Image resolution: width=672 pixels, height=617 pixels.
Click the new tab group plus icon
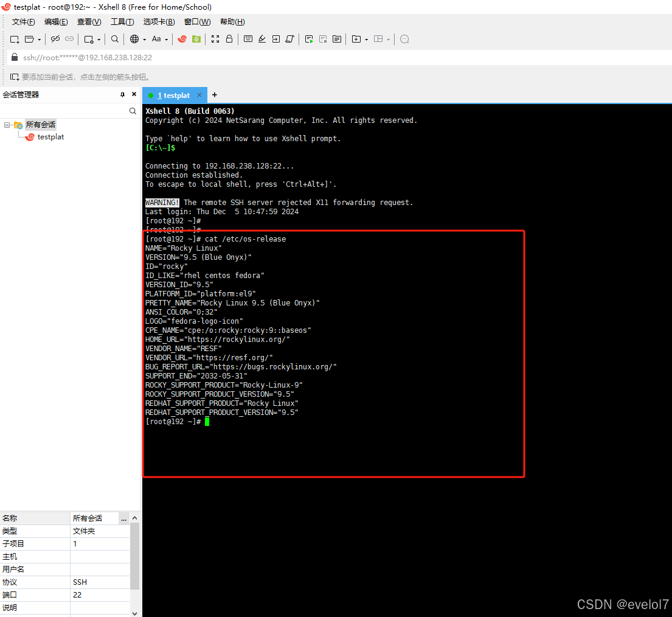[356, 39]
